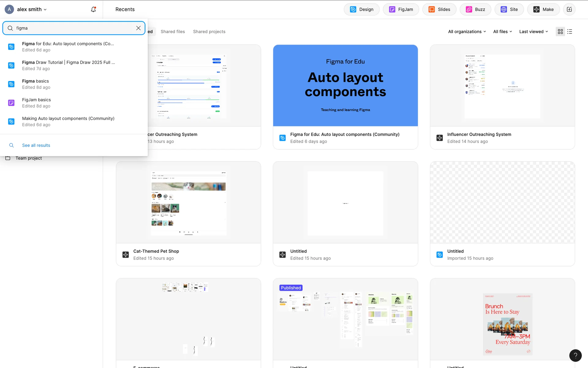Click the Buzz icon button

pos(475,10)
